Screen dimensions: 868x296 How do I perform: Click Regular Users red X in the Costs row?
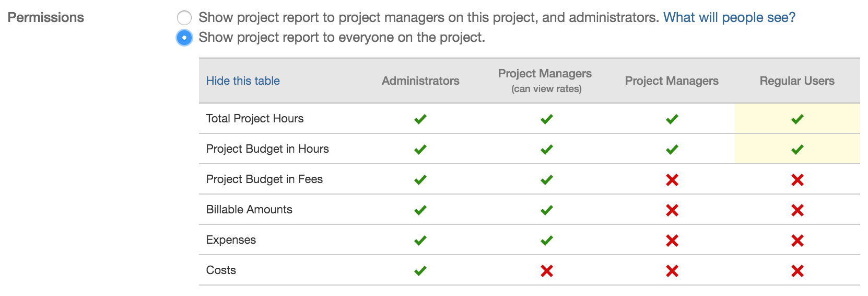coord(797,270)
